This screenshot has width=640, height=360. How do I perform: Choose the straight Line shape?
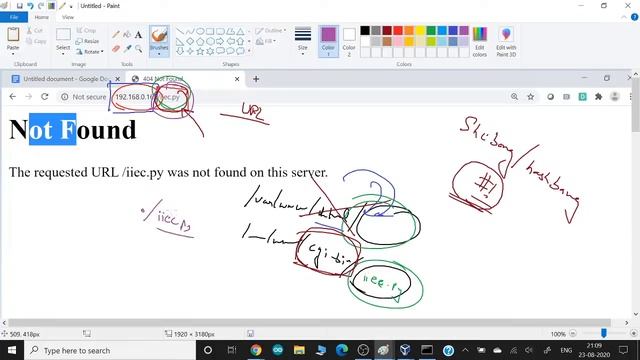pos(180,31)
